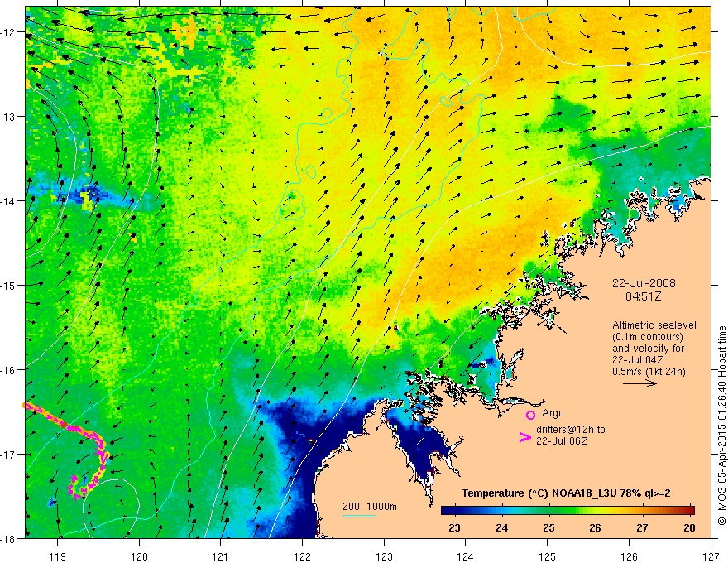728x563 pixels.
Task: Click the longitude axis label "122"
Action: 302,556
